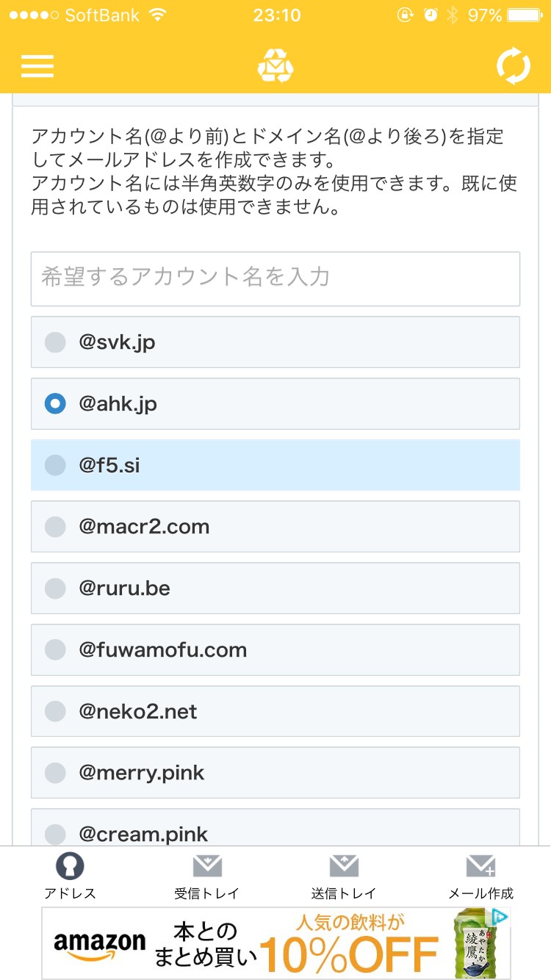Open the アドレス keyhole icon tab
The width and height of the screenshot is (551, 980).
pos(70,867)
